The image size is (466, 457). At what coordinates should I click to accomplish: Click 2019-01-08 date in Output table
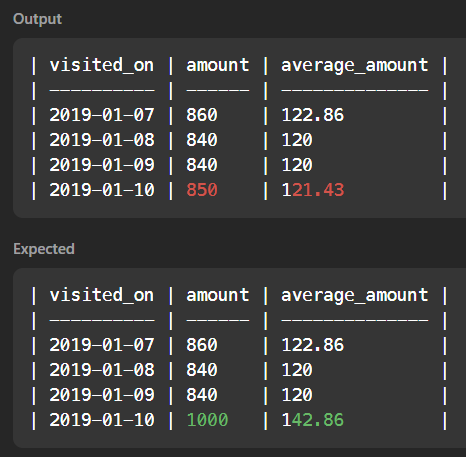point(102,140)
